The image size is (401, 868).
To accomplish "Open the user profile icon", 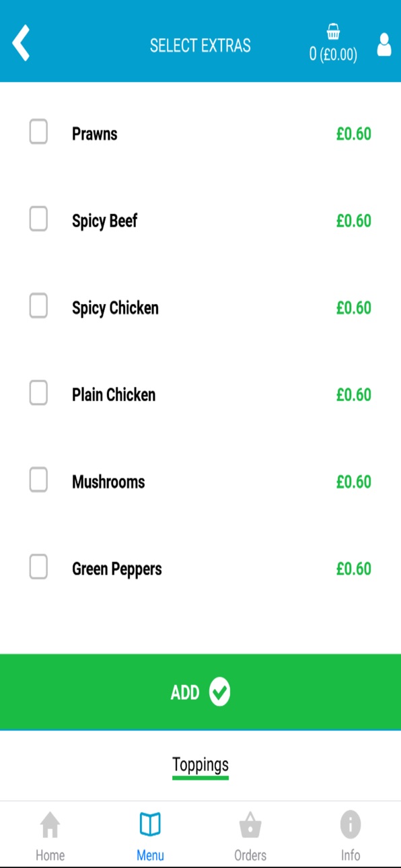I will pyautogui.click(x=384, y=44).
